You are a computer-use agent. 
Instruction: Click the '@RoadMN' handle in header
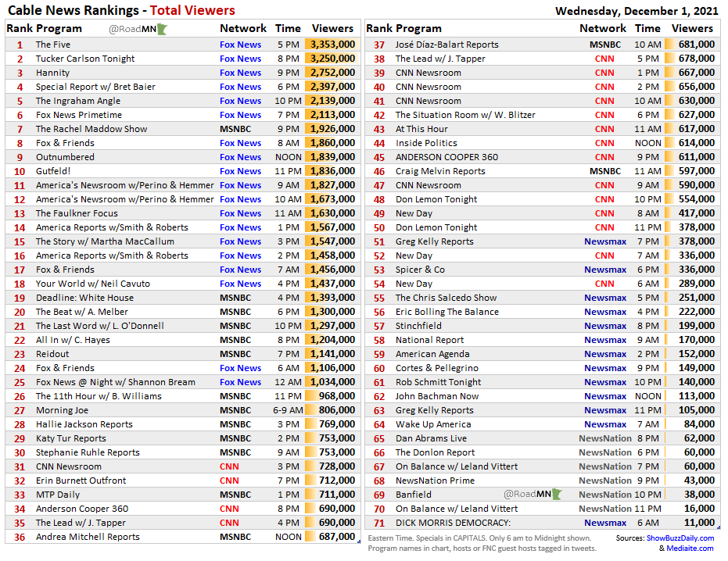point(132,29)
